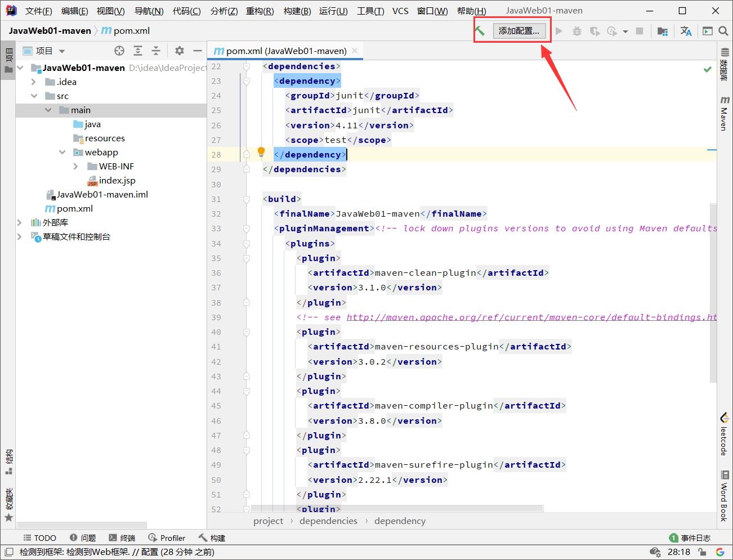Open the Build menu
Viewport: 733px width, 560px height.
coord(297,11)
